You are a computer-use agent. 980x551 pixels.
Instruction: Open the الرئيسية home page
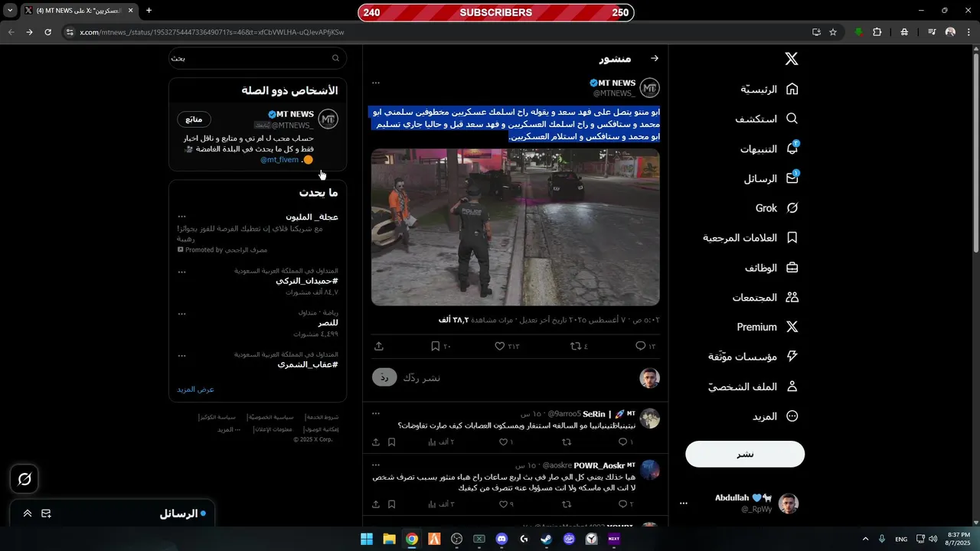(x=769, y=90)
